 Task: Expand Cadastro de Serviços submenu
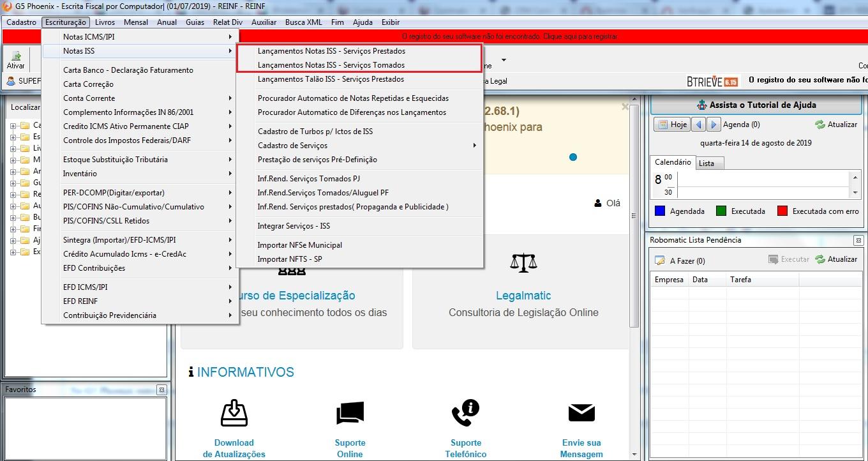[359, 146]
